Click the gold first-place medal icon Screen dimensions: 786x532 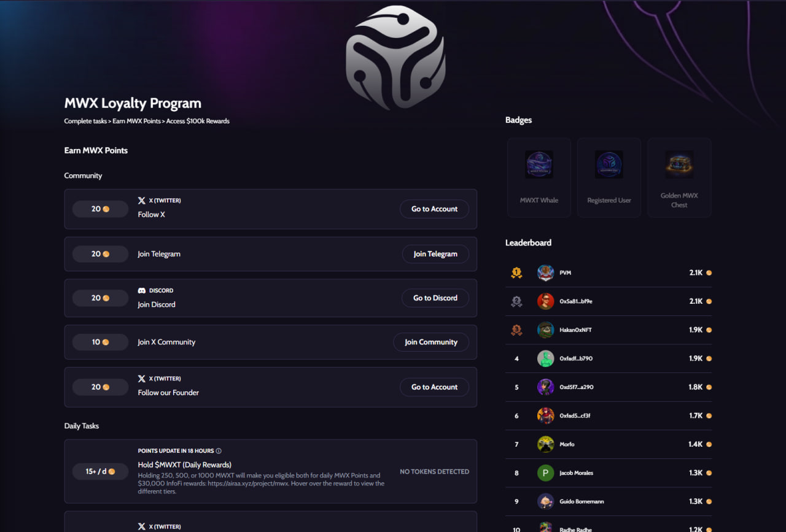pyautogui.click(x=516, y=272)
